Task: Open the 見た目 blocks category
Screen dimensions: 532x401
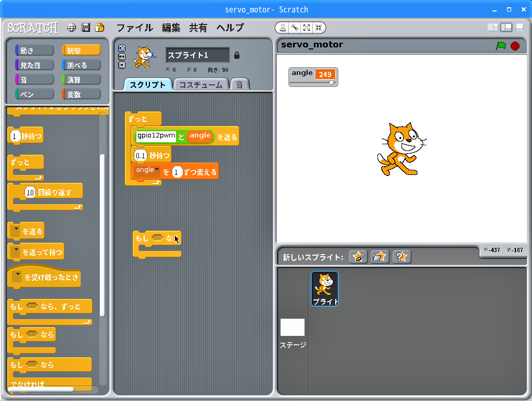Action: pyautogui.click(x=34, y=65)
